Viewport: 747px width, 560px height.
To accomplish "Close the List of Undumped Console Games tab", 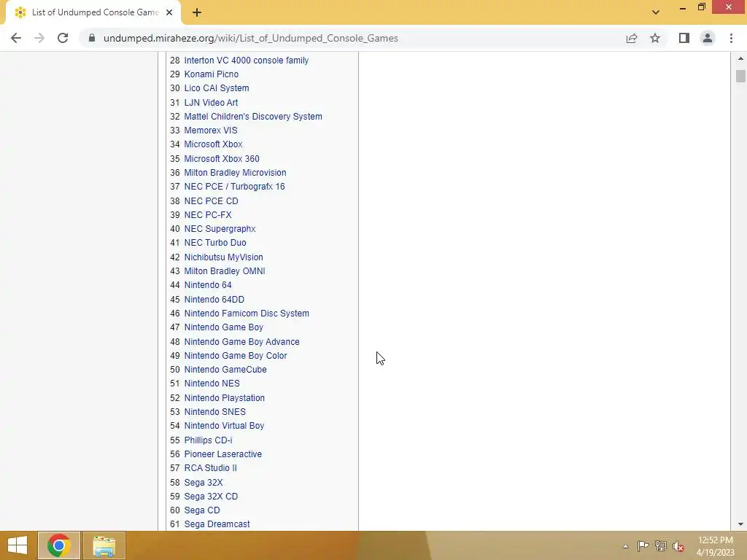I will tap(169, 12).
